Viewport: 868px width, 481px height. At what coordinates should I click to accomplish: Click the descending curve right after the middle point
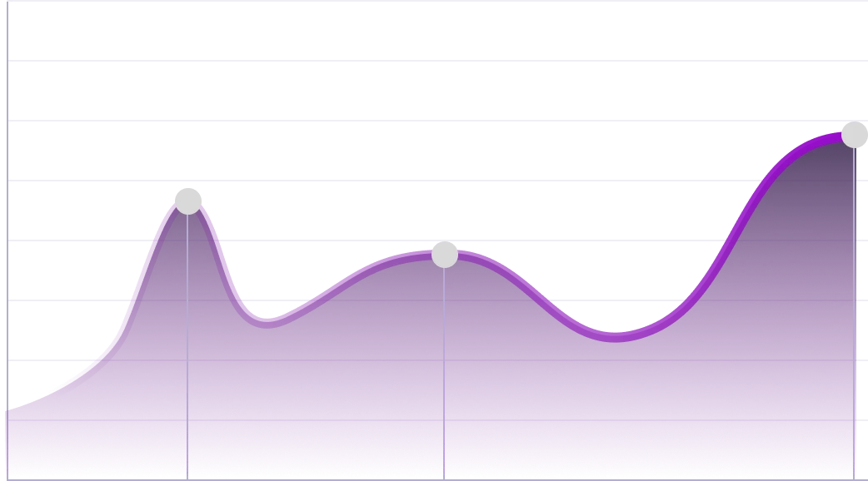tap(516, 277)
